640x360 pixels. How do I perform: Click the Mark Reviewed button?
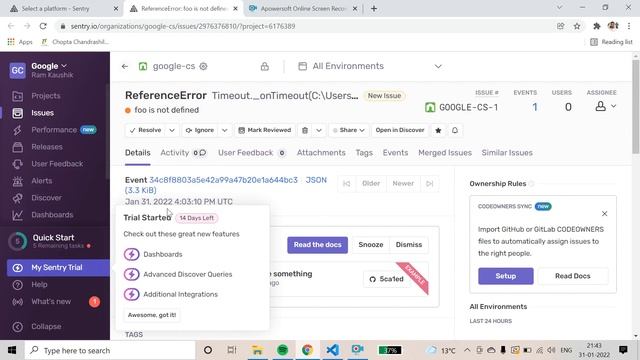pyautogui.click(x=265, y=130)
